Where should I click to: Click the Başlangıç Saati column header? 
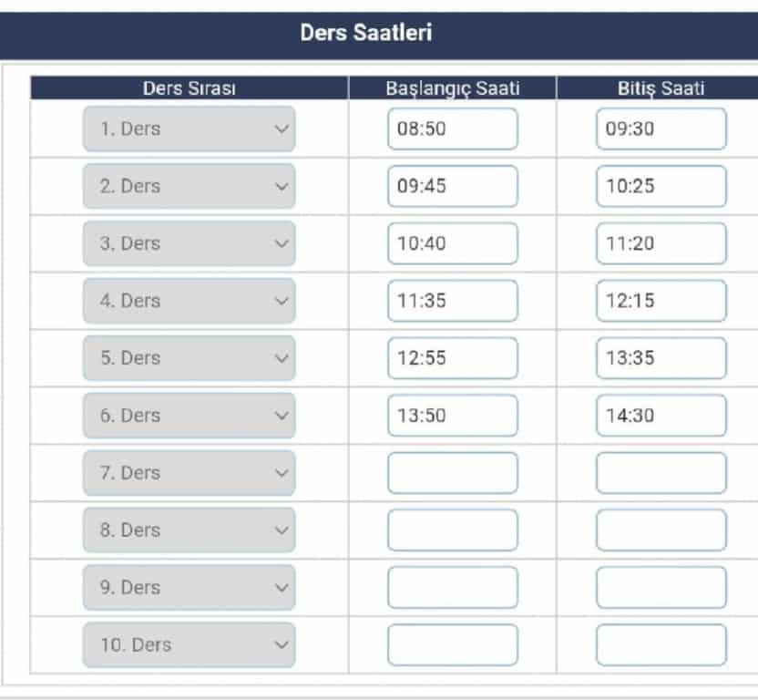[x=452, y=88]
